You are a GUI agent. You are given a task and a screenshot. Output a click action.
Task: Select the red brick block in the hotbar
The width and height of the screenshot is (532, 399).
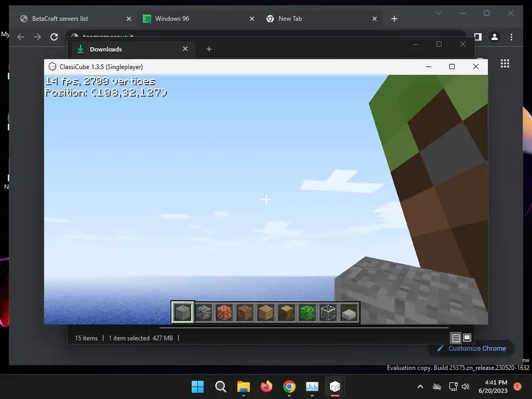(224, 312)
